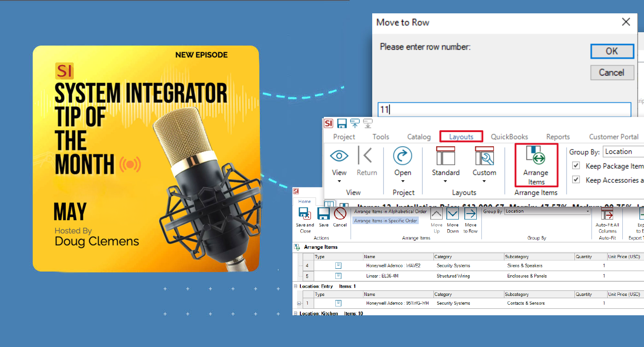Click the Open project icon
The height and width of the screenshot is (347, 644).
[x=403, y=156]
